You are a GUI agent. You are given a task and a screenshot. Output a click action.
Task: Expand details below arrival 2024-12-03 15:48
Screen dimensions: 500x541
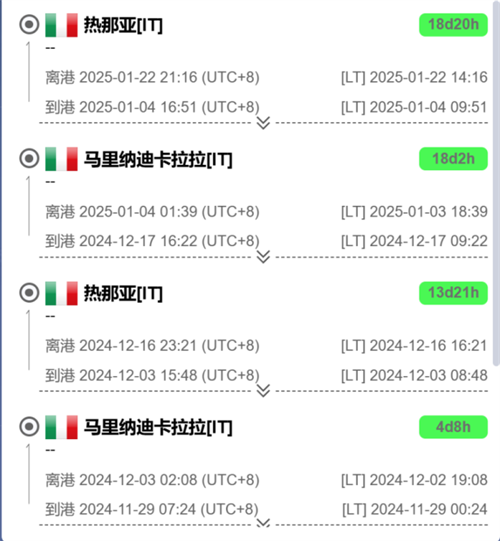click(x=263, y=391)
